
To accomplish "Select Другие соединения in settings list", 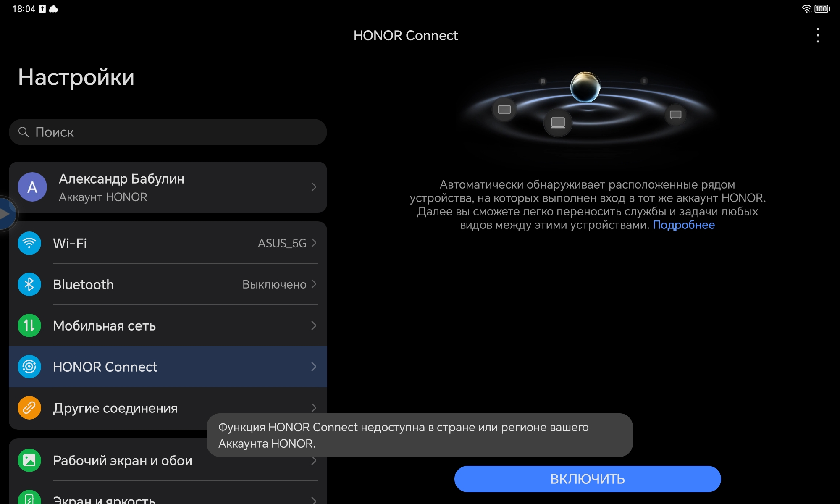I will (168, 408).
